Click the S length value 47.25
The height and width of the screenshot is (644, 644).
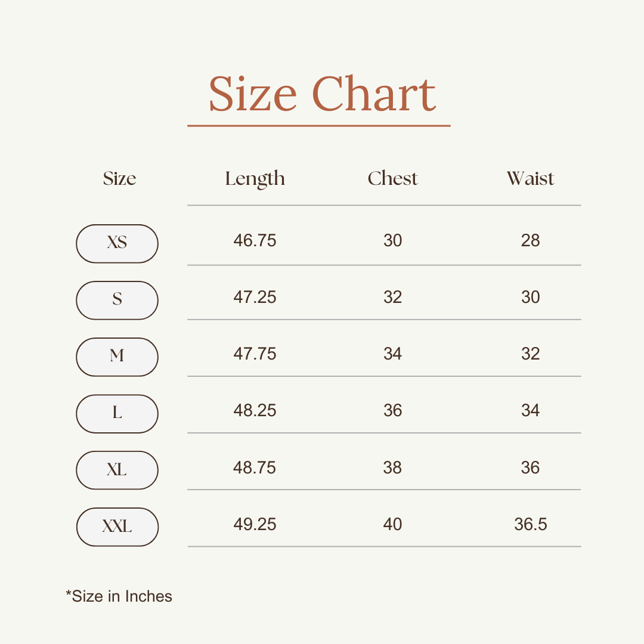[x=255, y=297]
